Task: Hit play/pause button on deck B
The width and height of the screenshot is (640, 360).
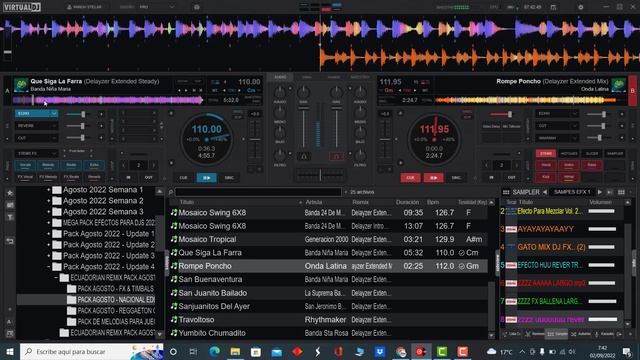Action: (433, 178)
